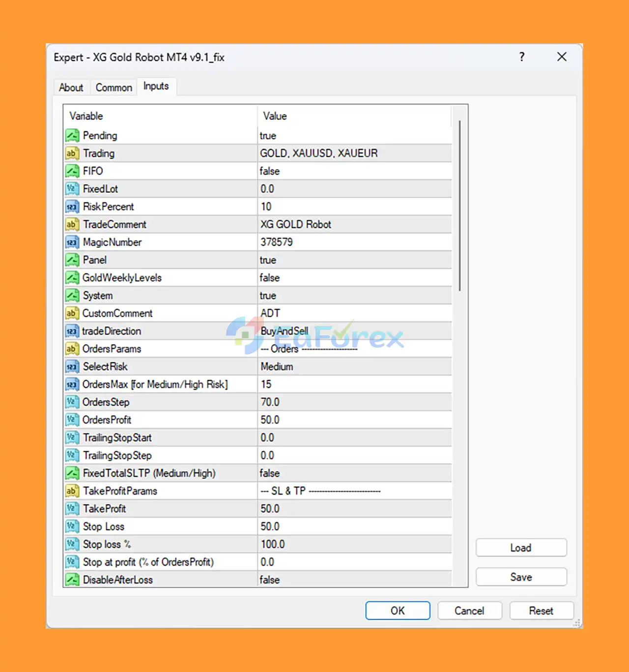
Task: Switch to the About tab
Action: coord(71,88)
